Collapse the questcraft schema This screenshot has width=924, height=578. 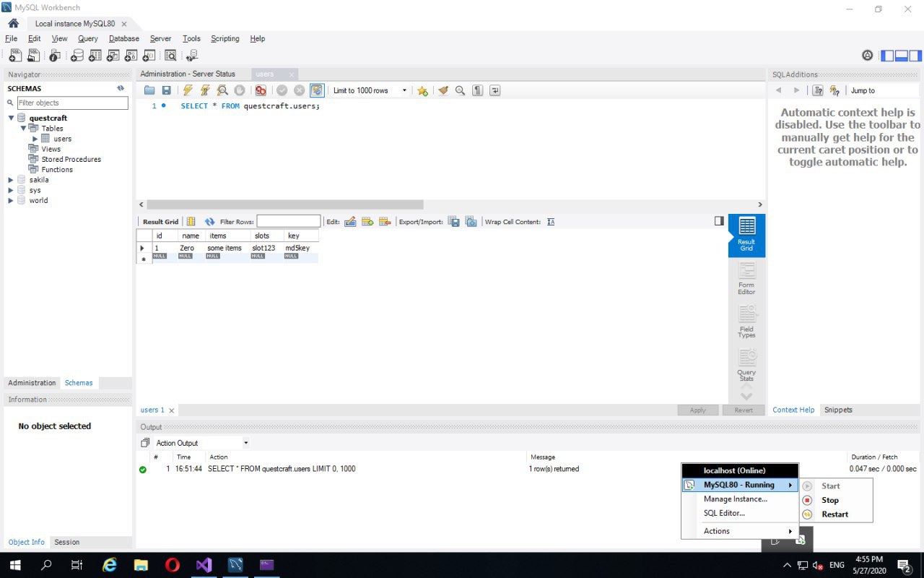point(12,118)
